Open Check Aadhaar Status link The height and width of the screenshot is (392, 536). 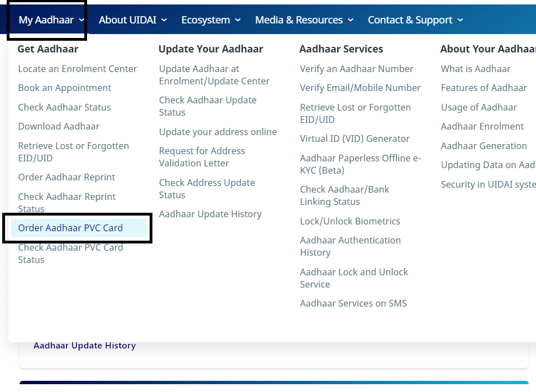coord(64,107)
